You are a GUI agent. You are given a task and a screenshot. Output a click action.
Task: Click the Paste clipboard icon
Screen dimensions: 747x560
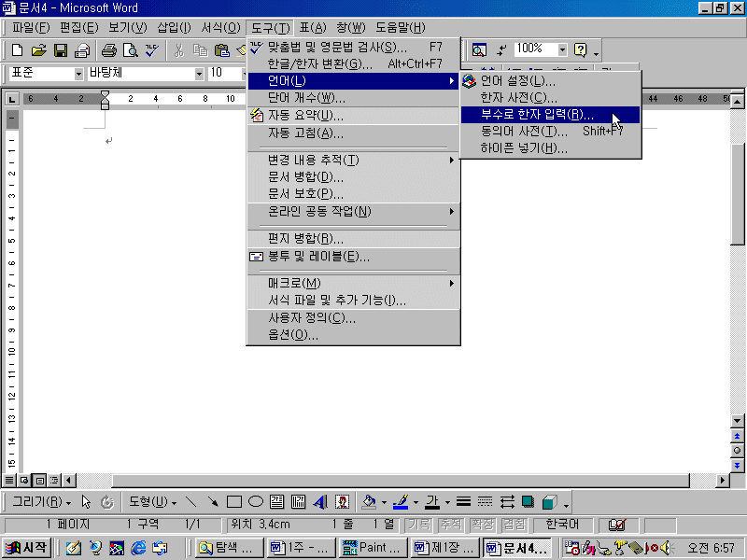[222, 50]
